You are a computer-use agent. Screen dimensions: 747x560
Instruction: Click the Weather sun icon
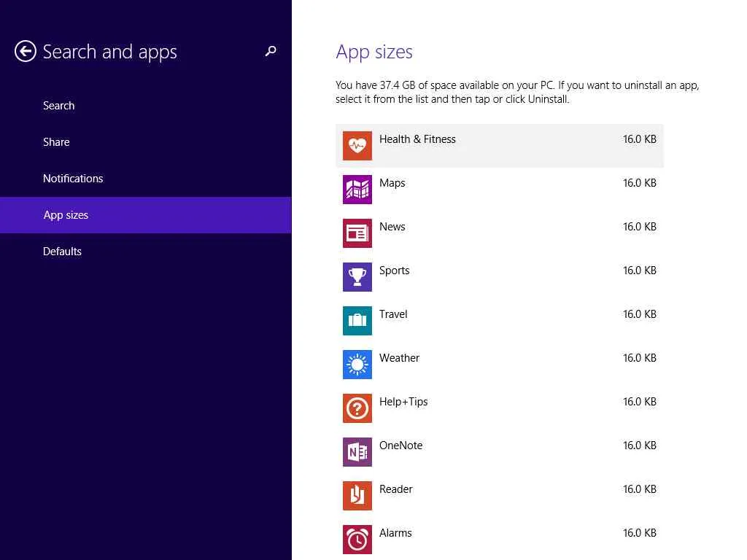[357, 365]
